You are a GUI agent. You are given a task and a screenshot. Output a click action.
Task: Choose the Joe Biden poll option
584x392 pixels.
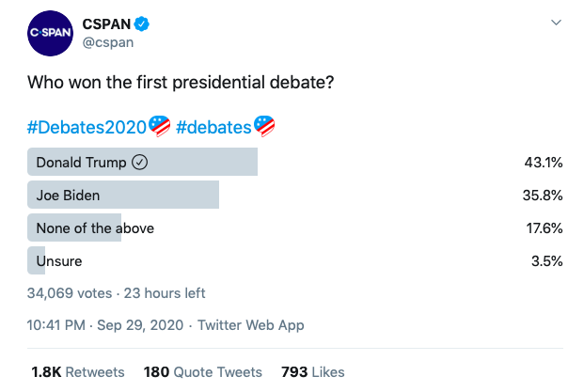pyautogui.click(x=68, y=196)
